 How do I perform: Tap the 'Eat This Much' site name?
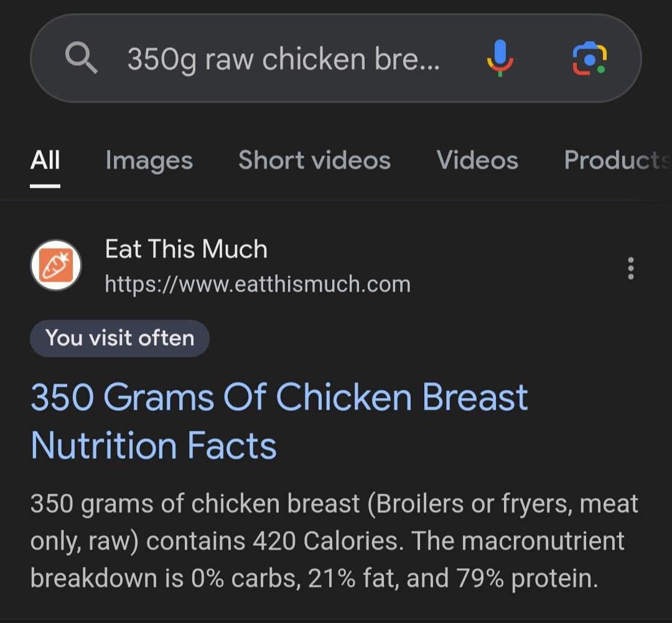point(186,249)
